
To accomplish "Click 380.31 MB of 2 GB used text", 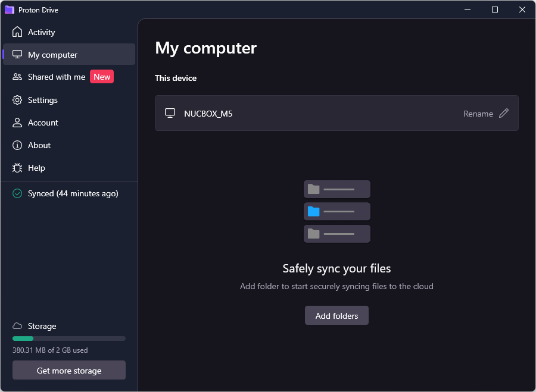I will click(x=50, y=350).
